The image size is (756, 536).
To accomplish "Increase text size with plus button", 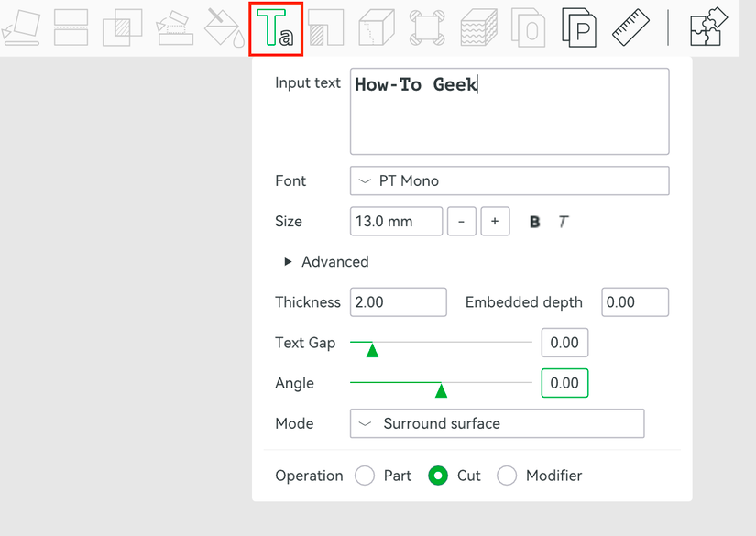I will pyautogui.click(x=495, y=221).
